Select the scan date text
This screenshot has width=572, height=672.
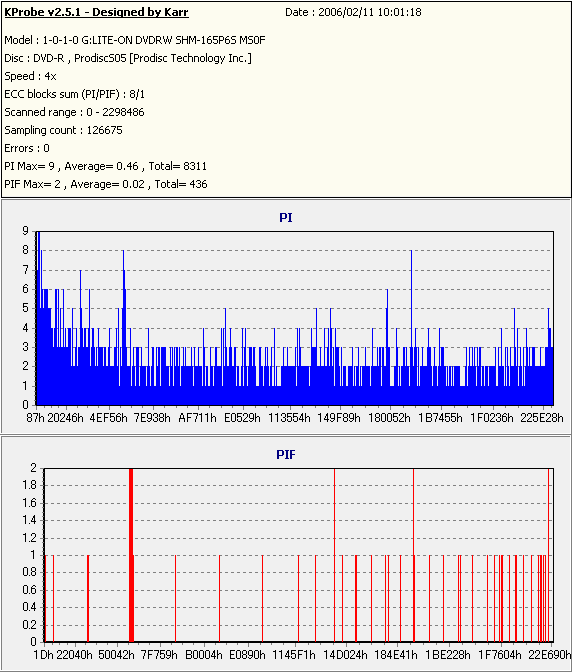tap(353, 12)
